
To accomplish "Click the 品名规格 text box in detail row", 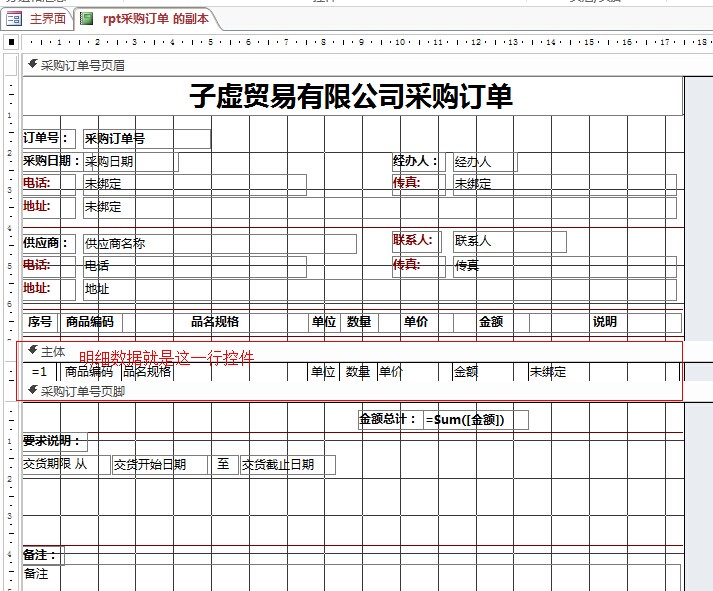I will pyautogui.click(x=216, y=372).
